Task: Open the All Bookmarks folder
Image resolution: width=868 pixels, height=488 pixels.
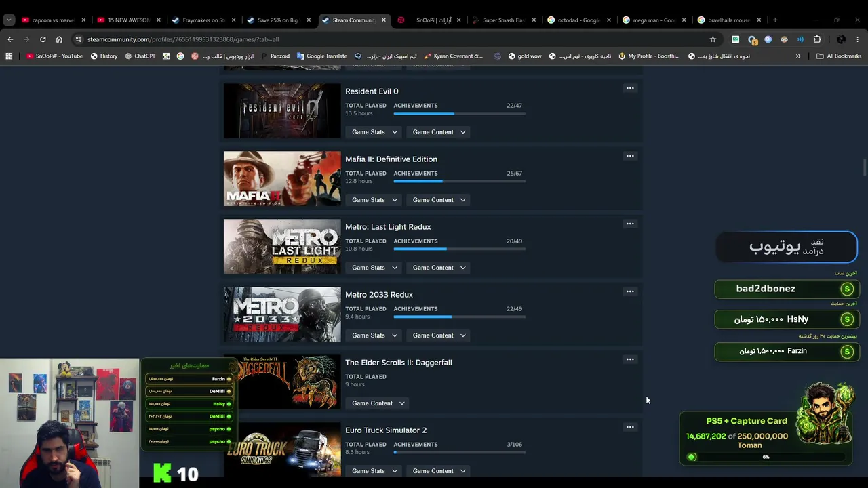Action: tap(839, 56)
